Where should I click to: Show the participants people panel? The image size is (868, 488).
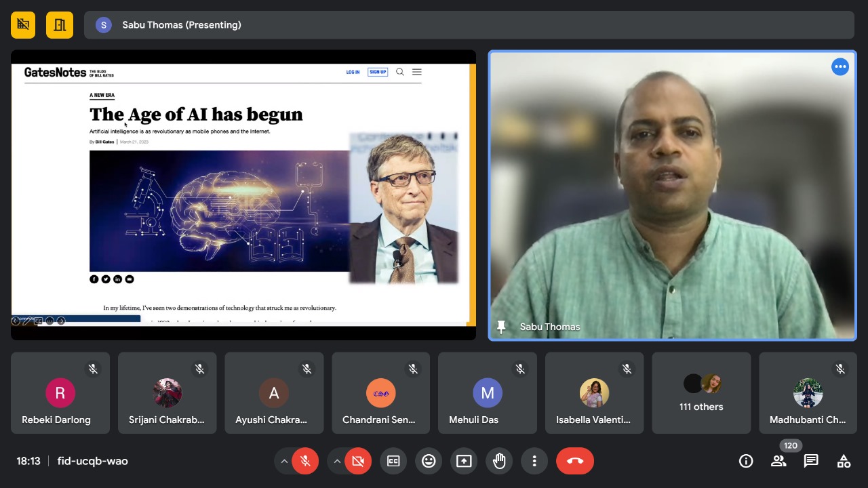coord(778,461)
